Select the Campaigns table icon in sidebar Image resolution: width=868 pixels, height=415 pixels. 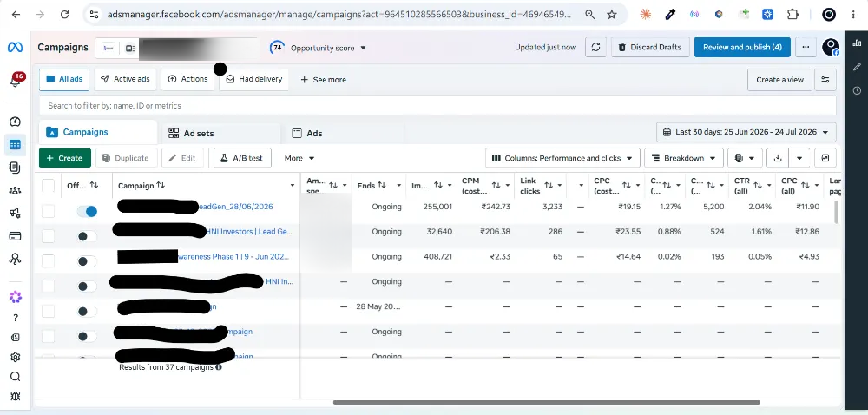(15, 145)
